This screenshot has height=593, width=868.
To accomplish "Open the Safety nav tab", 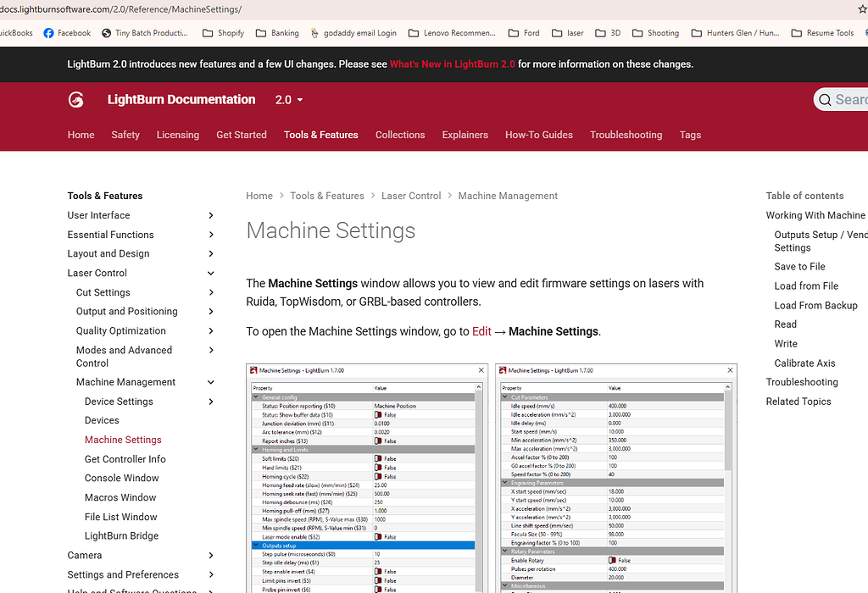I will coord(125,135).
